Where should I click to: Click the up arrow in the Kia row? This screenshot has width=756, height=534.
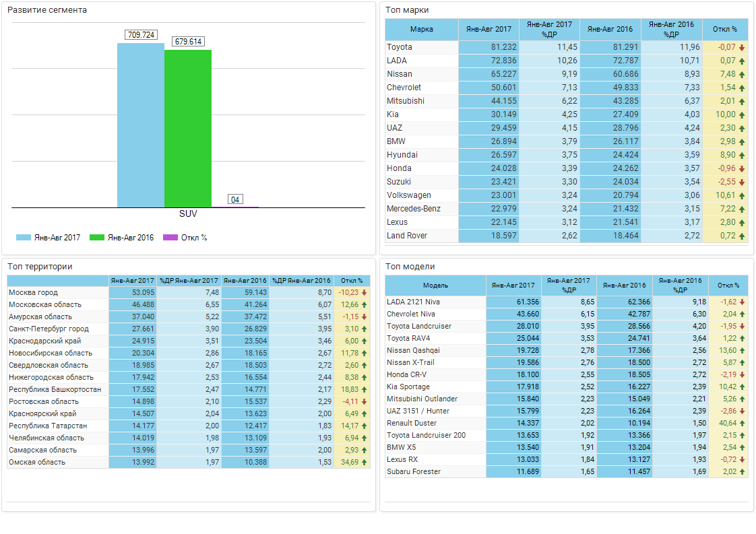[742, 115]
